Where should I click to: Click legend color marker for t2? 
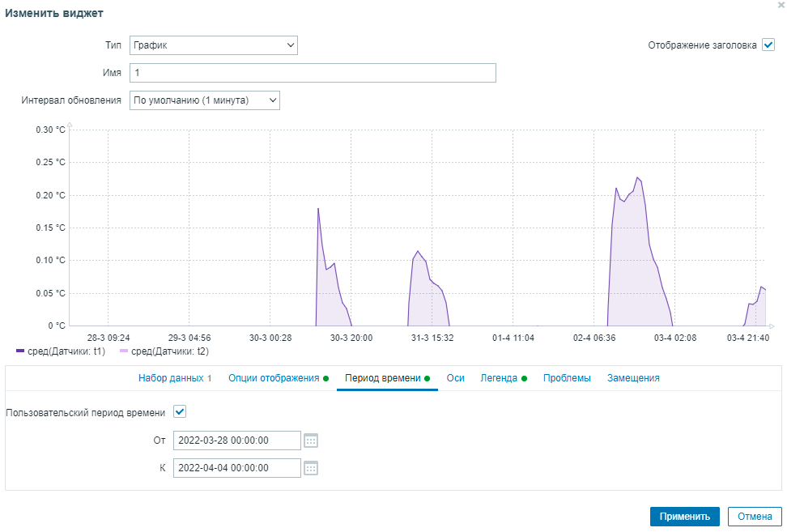pos(124,351)
